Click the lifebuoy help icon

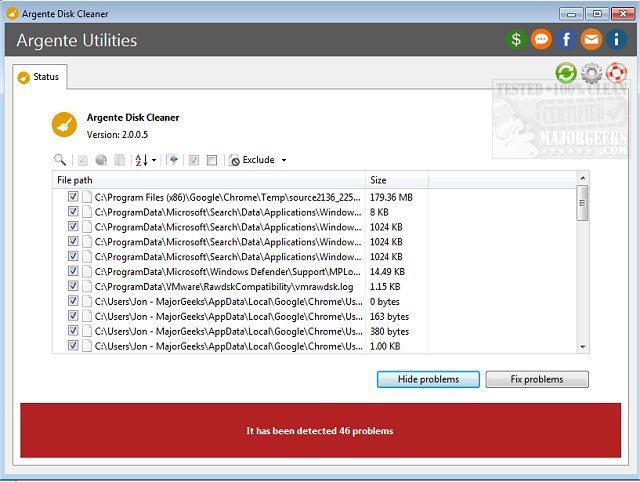616,73
